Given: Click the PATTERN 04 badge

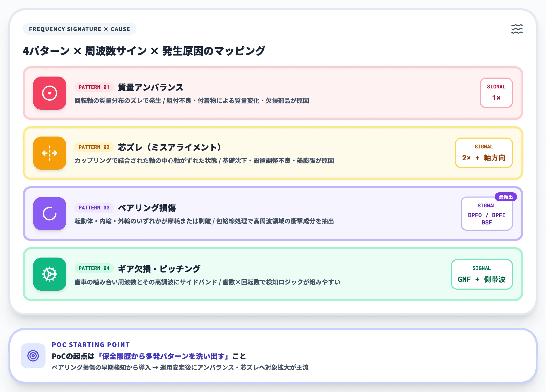Looking at the screenshot, I should click(x=94, y=268).
